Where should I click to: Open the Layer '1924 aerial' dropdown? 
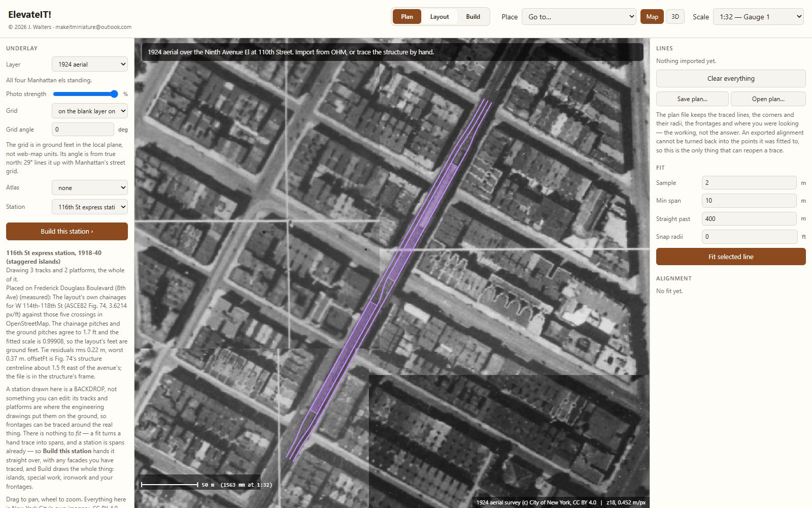90,65
